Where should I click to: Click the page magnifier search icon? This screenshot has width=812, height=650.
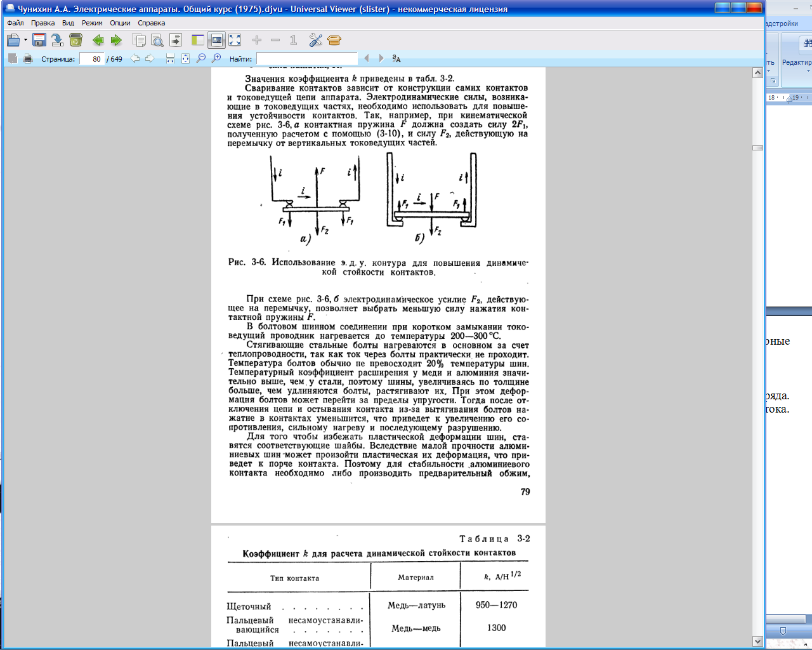point(157,40)
